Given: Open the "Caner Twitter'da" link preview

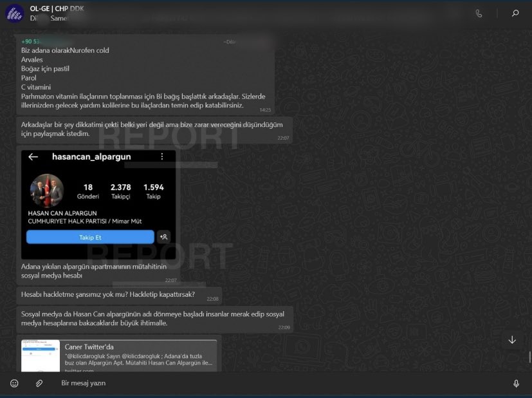Looking at the screenshot, I should click(119, 355).
